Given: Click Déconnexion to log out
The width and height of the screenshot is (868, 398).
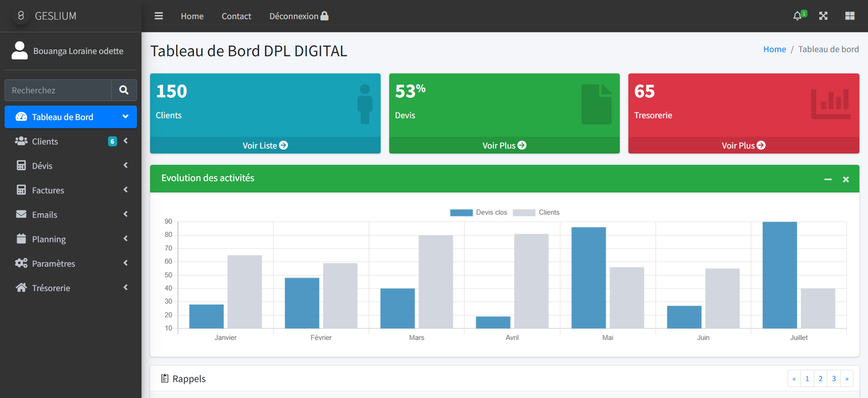Looking at the screenshot, I should pyautogui.click(x=298, y=16).
